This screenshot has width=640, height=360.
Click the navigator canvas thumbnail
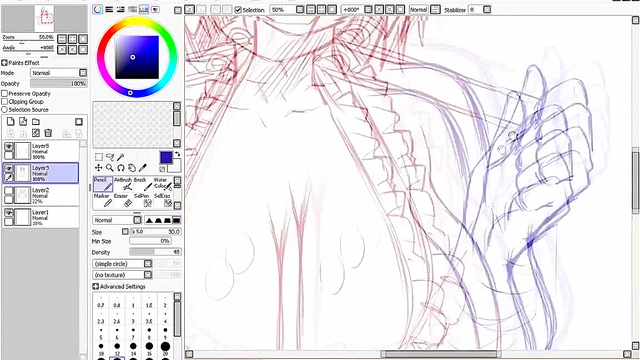(x=44, y=18)
